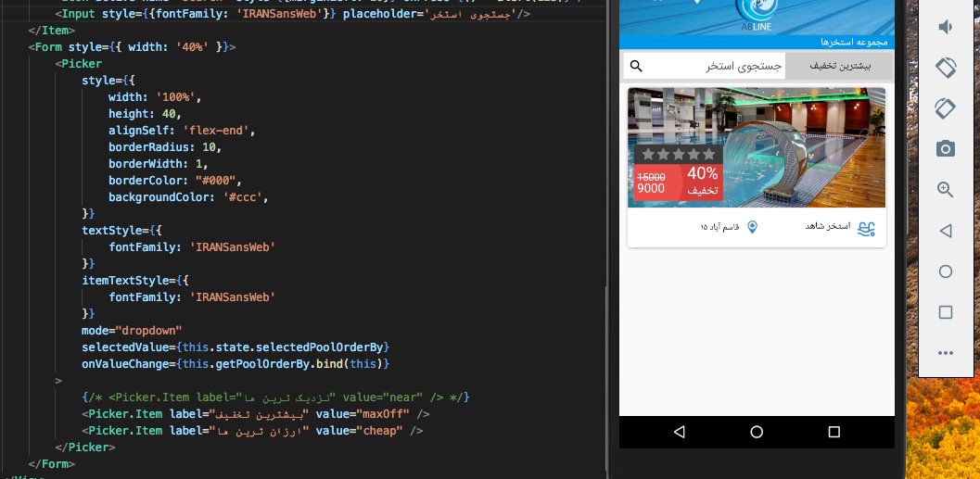The width and height of the screenshot is (980, 479).
Task: Tap the five-star rating on pool card
Action: coord(679,154)
